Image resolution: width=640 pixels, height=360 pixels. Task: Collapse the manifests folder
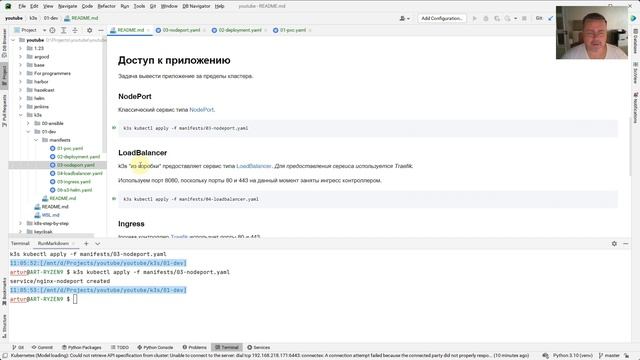(36, 140)
